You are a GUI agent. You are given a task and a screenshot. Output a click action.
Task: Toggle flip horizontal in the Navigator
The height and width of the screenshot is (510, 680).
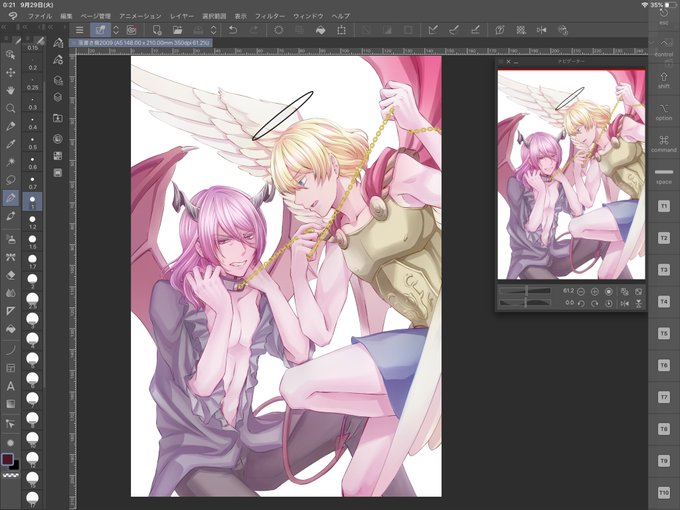coord(624,303)
